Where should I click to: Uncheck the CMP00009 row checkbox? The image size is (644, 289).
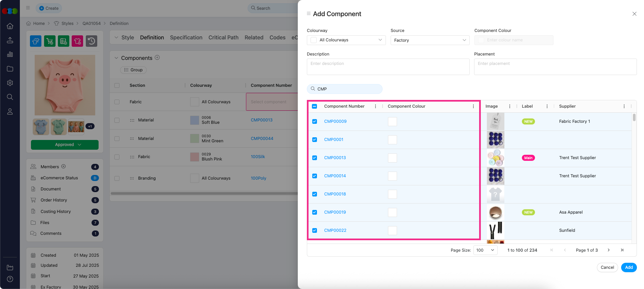click(x=315, y=121)
